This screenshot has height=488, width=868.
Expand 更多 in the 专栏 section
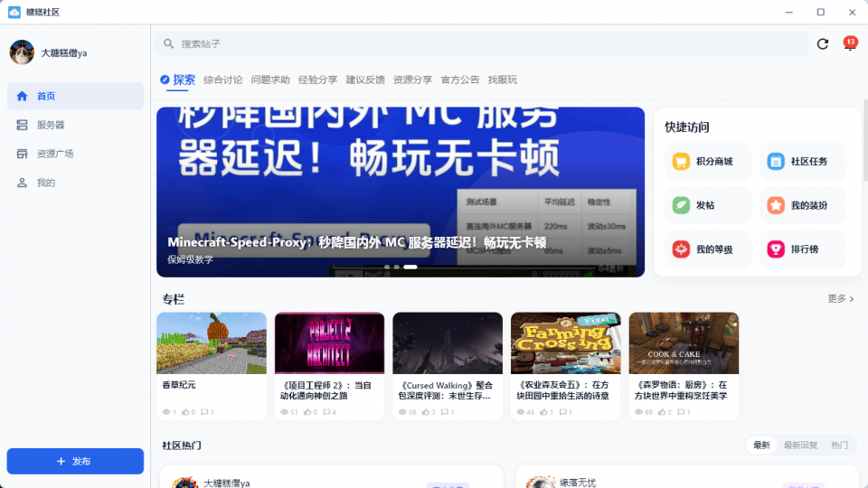[x=841, y=299]
